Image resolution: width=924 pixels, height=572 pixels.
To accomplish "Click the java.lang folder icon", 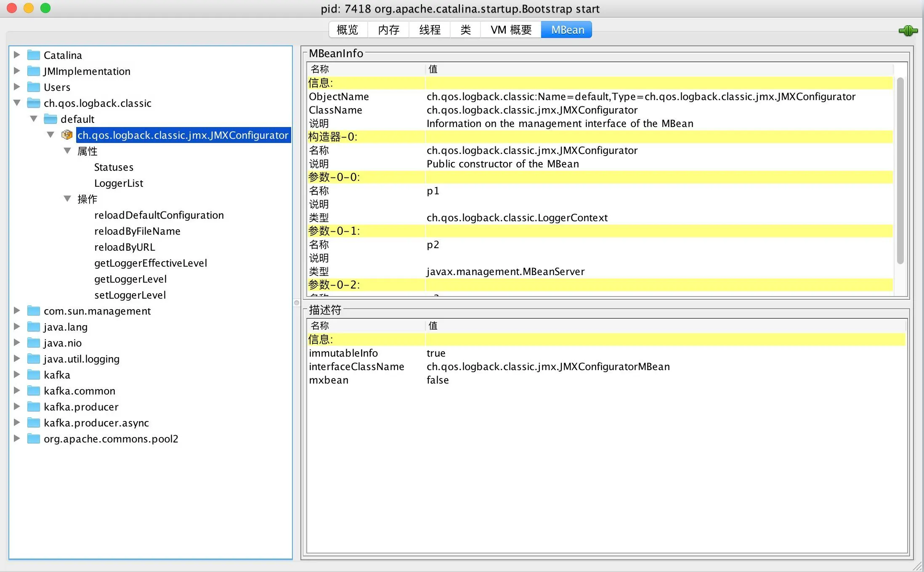I will (x=34, y=327).
